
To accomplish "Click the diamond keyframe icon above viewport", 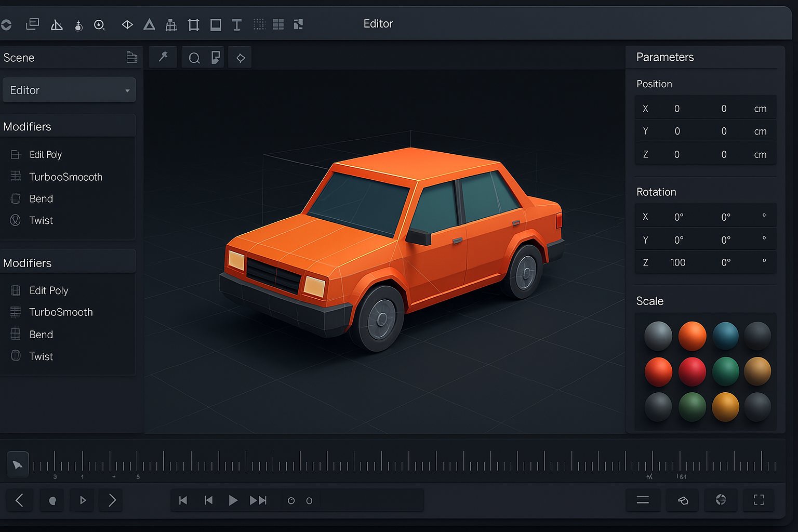I will [241, 58].
